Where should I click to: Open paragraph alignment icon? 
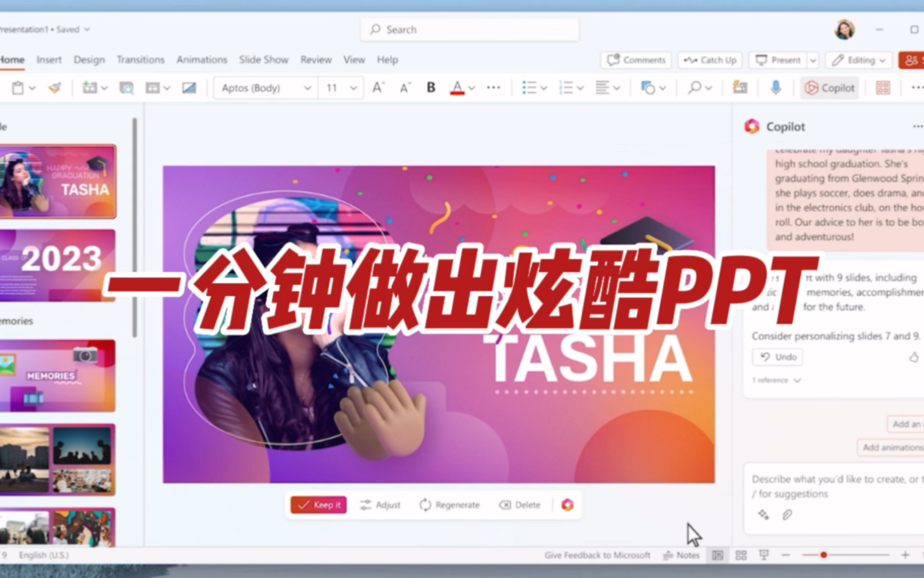pos(602,88)
